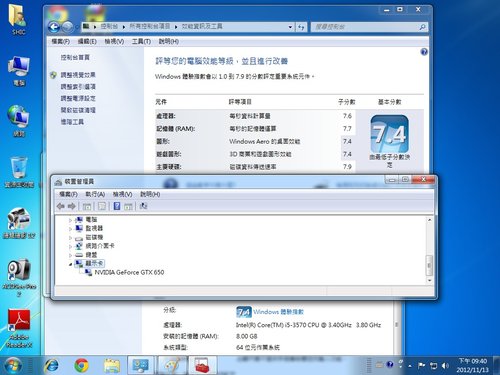Click Forward arrow in Device Manager toolbar
500x375 pixels.
coord(71,206)
